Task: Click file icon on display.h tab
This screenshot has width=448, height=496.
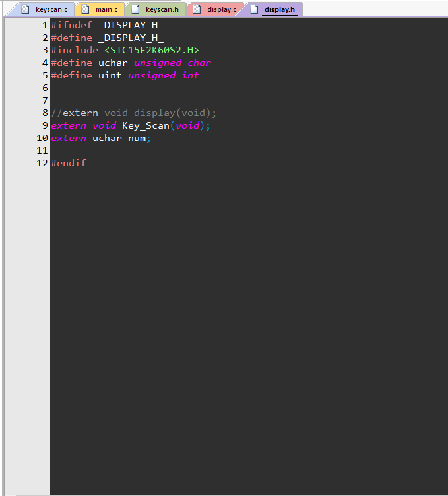Action: pyautogui.click(x=254, y=9)
